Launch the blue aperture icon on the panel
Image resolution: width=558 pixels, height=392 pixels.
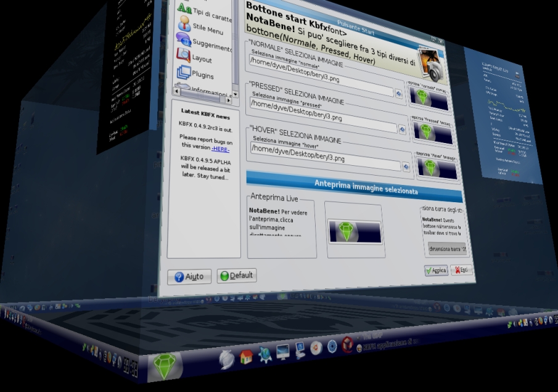click(x=332, y=346)
